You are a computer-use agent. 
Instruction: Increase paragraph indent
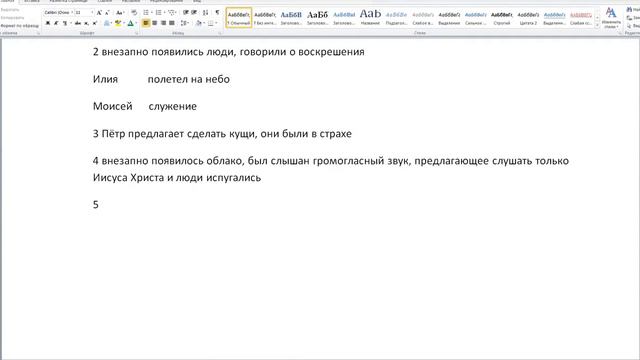click(194, 13)
